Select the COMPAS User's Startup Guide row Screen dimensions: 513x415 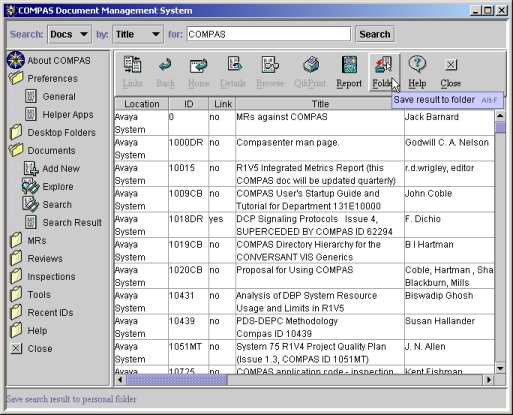tap(304, 200)
